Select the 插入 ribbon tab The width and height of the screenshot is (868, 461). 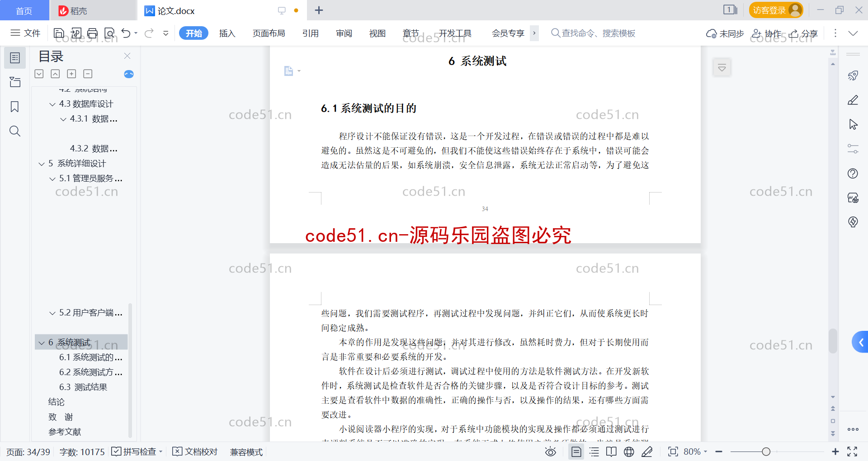(227, 33)
